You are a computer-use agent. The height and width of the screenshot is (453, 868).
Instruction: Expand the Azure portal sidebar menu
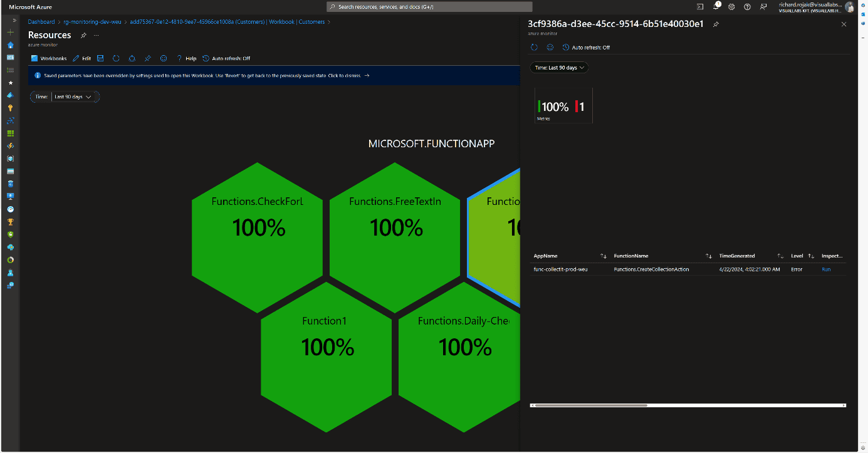(x=14, y=20)
